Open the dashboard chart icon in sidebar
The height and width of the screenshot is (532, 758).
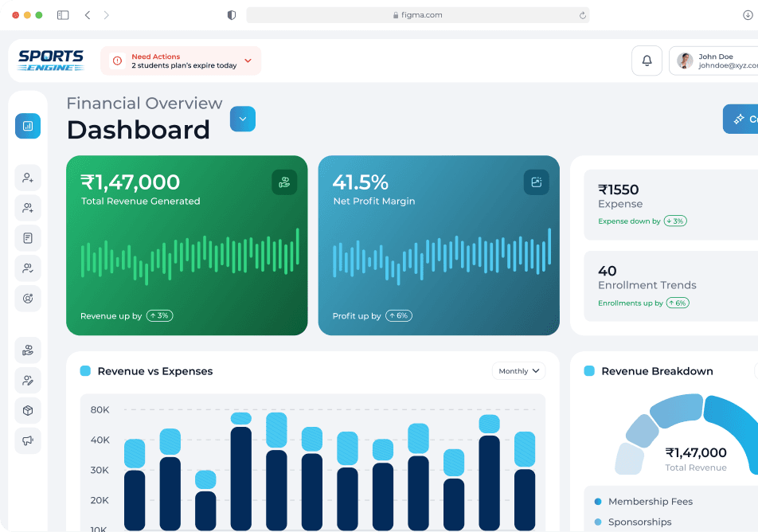[x=28, y=126]
